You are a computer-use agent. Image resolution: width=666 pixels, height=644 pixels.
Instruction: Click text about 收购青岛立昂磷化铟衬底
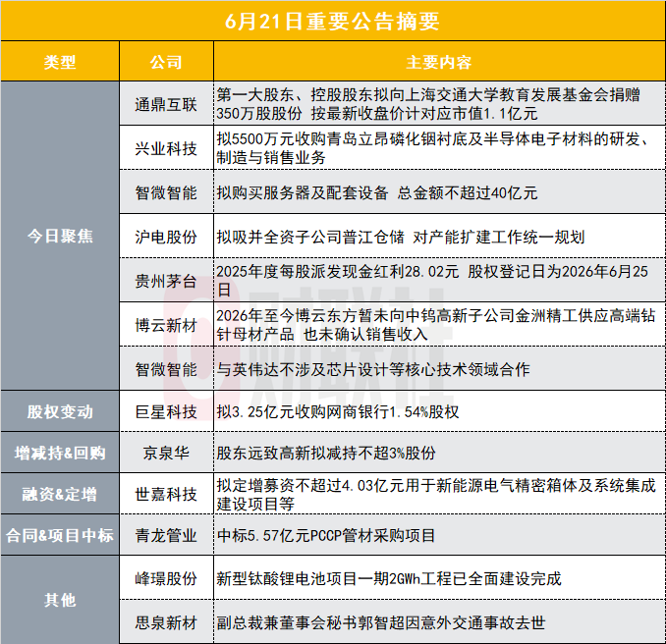pos(432,148)
